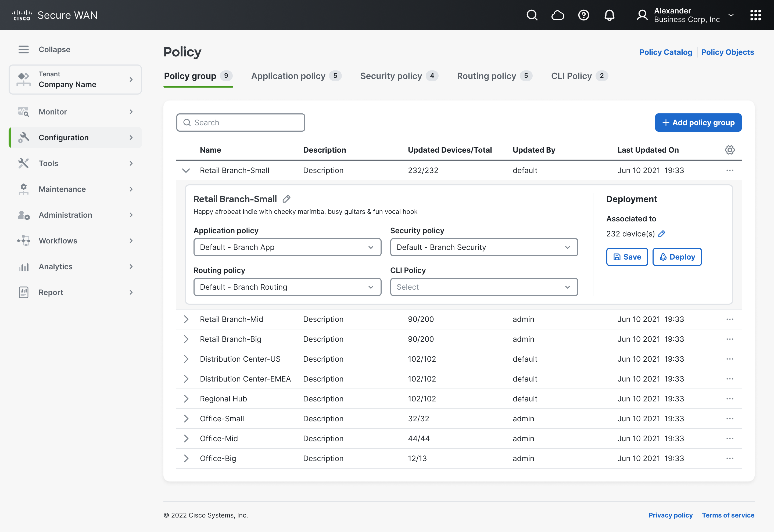
Task: Click the Save button
Action: click(x=627, y=257)
